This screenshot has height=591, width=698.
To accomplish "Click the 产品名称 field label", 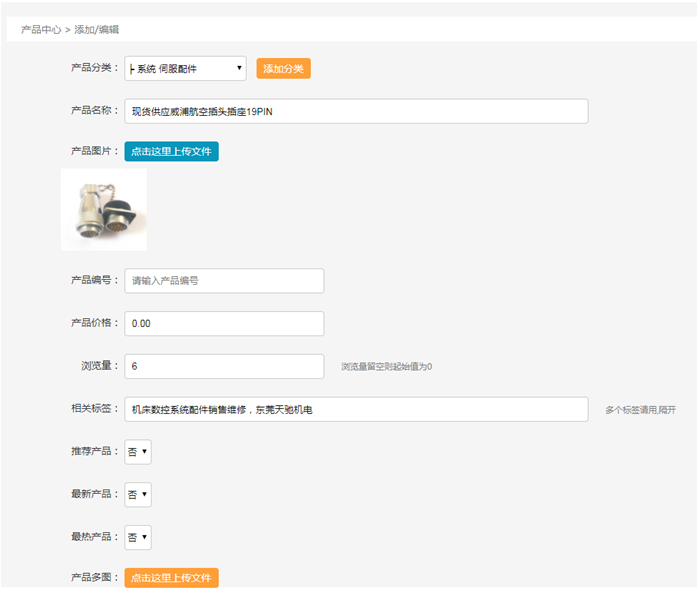I will (x=94, y=110).
